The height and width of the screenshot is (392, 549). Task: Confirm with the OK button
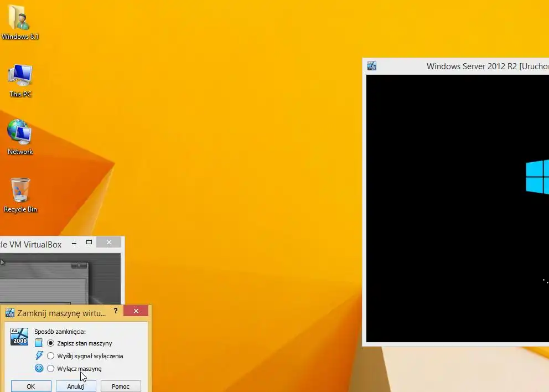31,386
